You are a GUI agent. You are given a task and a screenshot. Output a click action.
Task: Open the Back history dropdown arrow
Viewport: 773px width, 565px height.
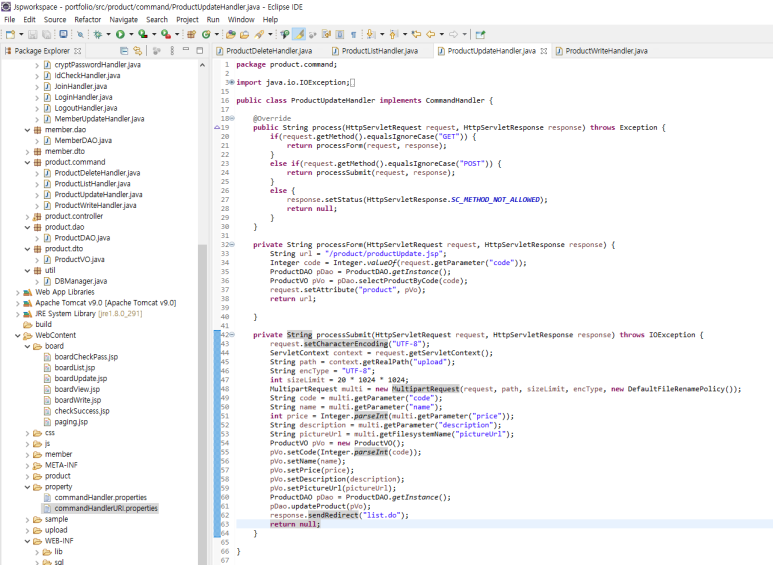point(442,35)
